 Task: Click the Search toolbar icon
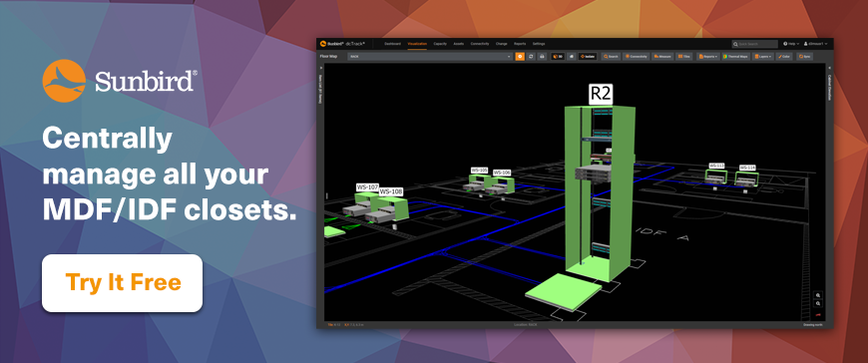611,57
